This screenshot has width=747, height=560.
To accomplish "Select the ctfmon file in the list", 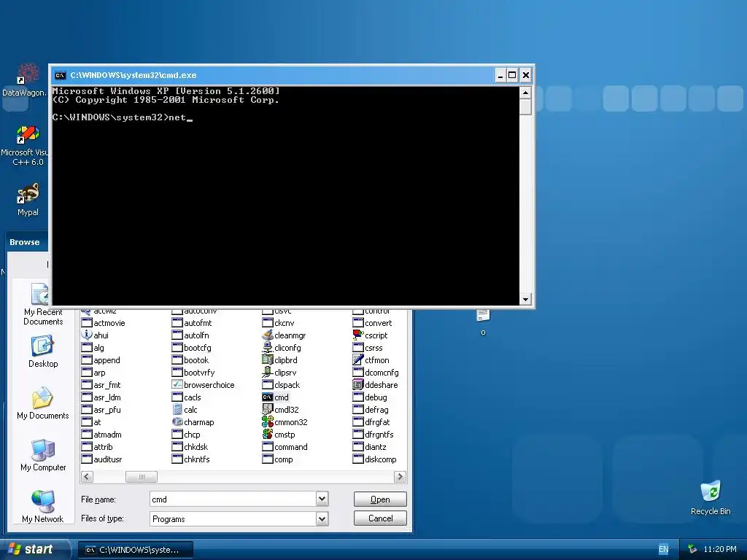I will point(371,360).
